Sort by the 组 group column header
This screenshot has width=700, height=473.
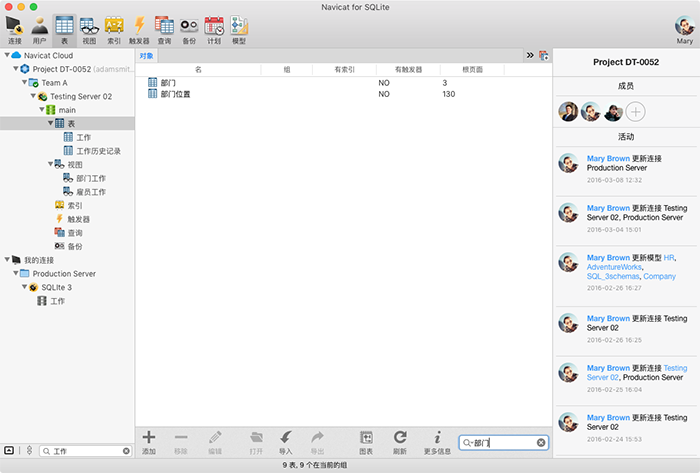[x=287, y=69]
